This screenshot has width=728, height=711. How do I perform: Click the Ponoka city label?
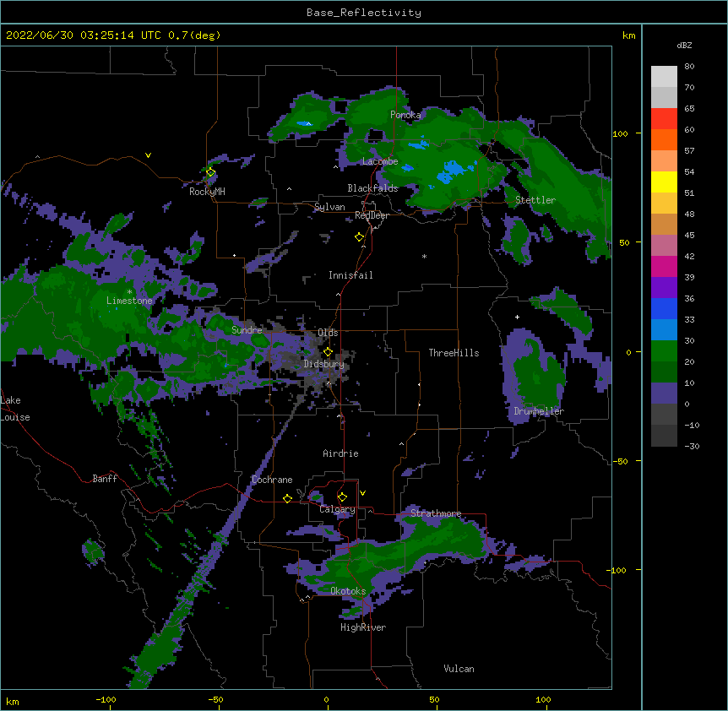[405, 115]
